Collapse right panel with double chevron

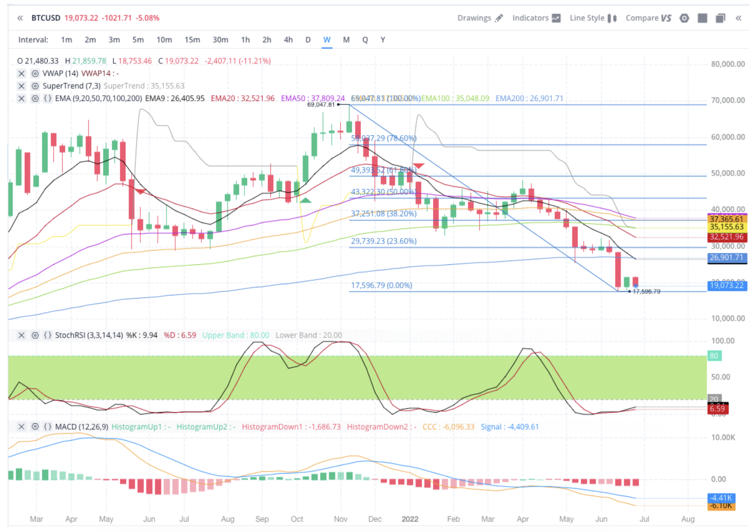click(x=738, y=18)
